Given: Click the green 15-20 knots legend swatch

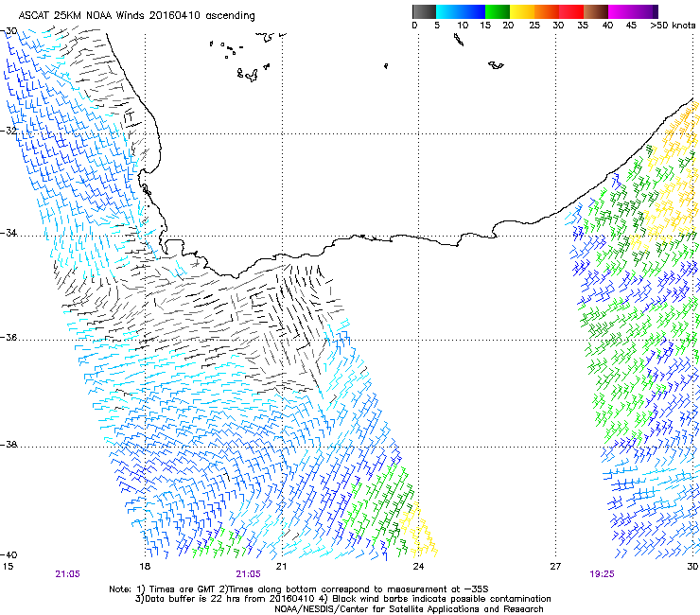Looking at the screenshot, I should (498, 11).
